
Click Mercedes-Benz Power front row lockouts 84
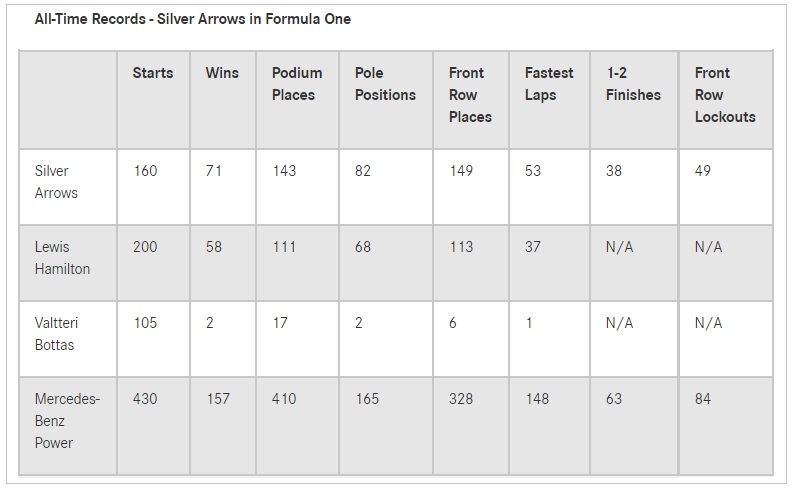point(703,399)
